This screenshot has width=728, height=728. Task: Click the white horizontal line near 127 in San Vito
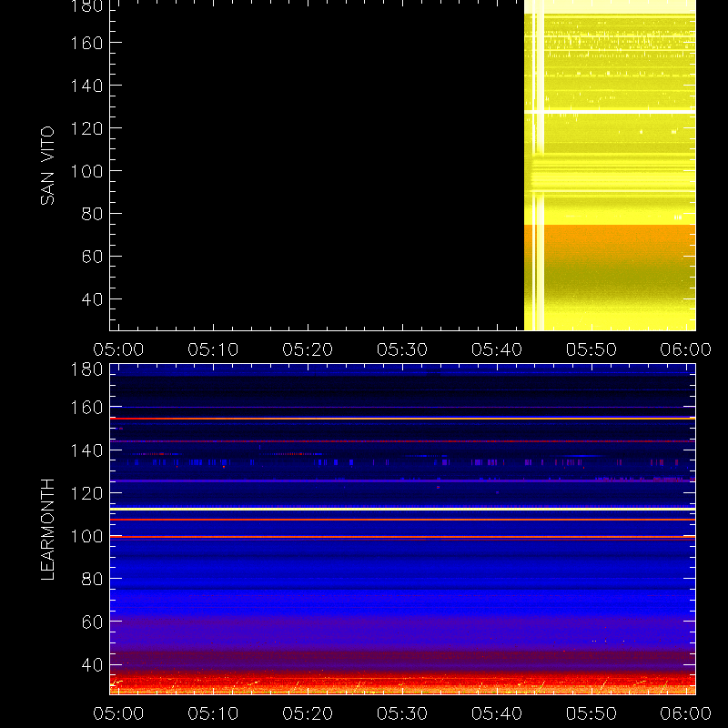click(610, 112)
